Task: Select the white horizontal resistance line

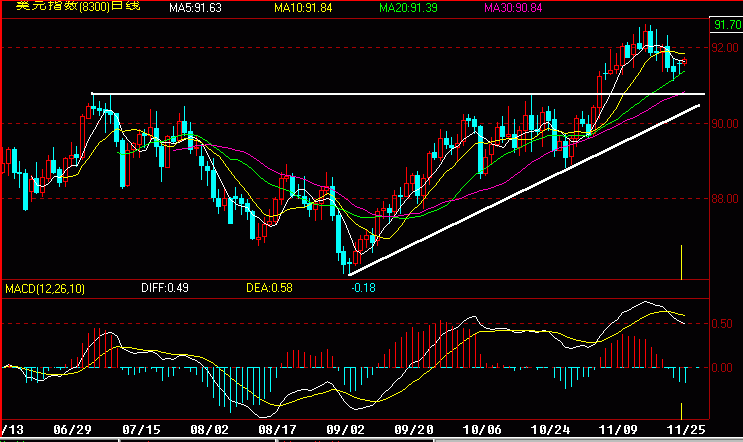Action: (x=398, y=94)
